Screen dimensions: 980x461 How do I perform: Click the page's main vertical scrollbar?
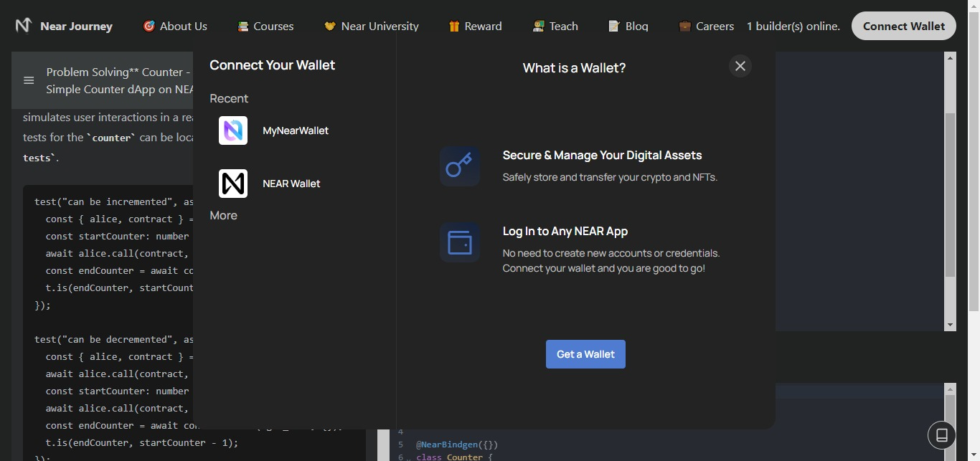tap(974, 161)
